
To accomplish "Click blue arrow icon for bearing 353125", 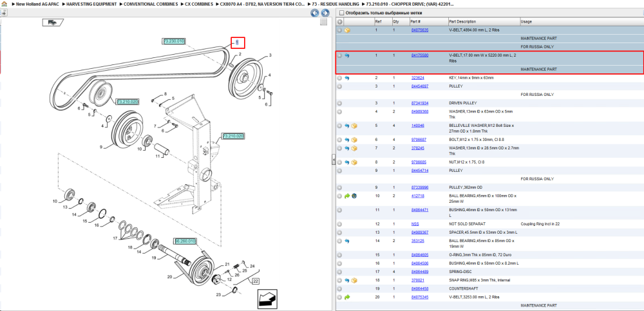I will click(347, 241).
